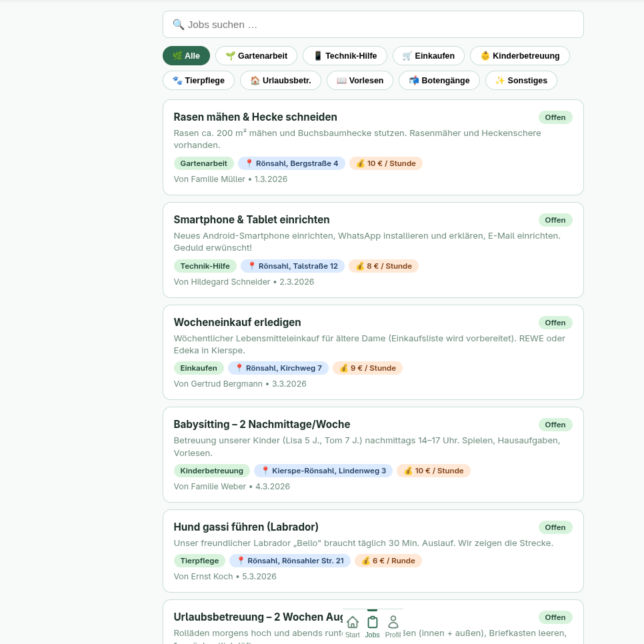Select the Jobs clipboard icon in bottom navigation

pos(373,623)
